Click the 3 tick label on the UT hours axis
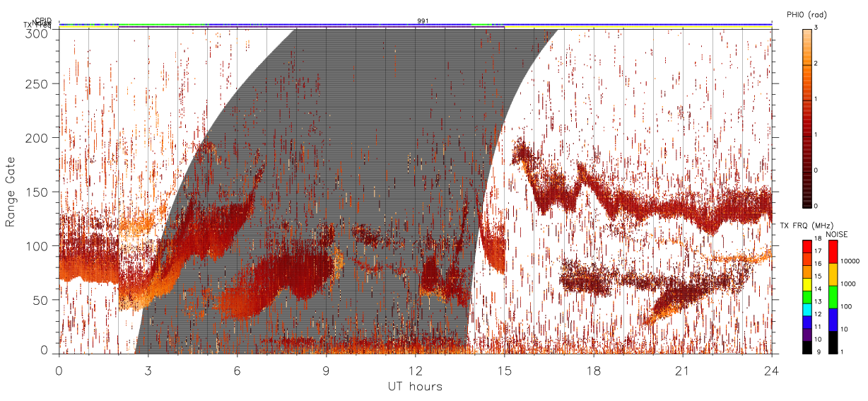The image size is (868, 401). click(x=148, y=370)
